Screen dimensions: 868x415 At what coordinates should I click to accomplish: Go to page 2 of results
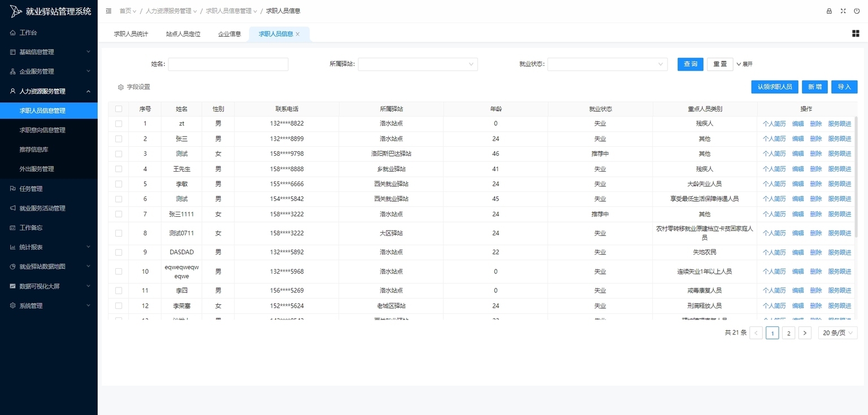tap(788, 333)
